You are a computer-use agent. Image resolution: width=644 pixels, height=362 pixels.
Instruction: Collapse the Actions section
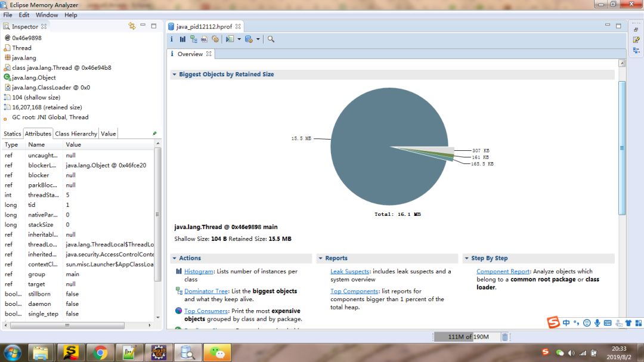click(x=175, y=258)
